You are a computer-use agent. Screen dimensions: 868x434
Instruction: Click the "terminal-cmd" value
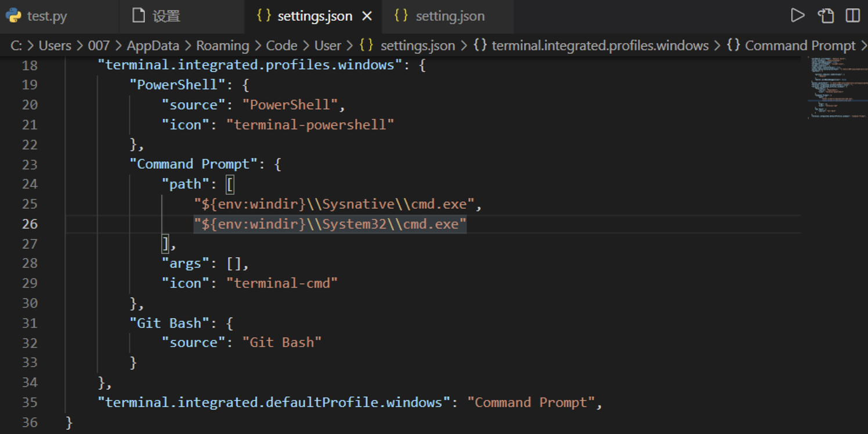click(282, 283)
